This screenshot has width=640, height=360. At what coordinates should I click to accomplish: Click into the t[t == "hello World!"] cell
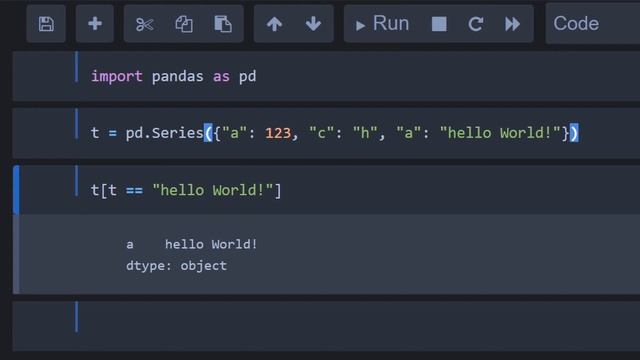pyautogui.click(x=327, y=190)
